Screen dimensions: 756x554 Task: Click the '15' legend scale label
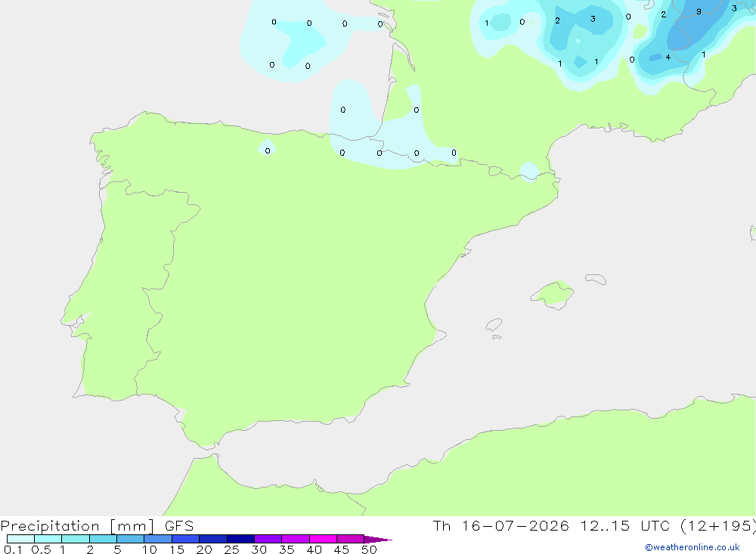177,549
